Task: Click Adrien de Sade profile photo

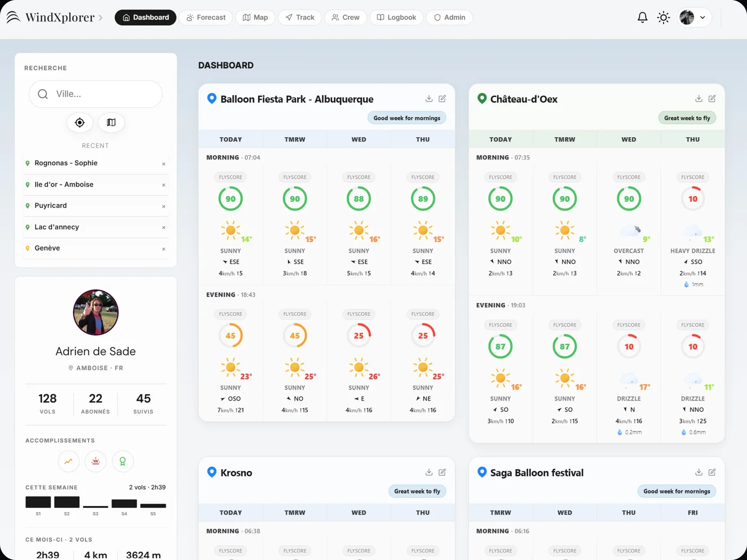Action: pos(96,313)
